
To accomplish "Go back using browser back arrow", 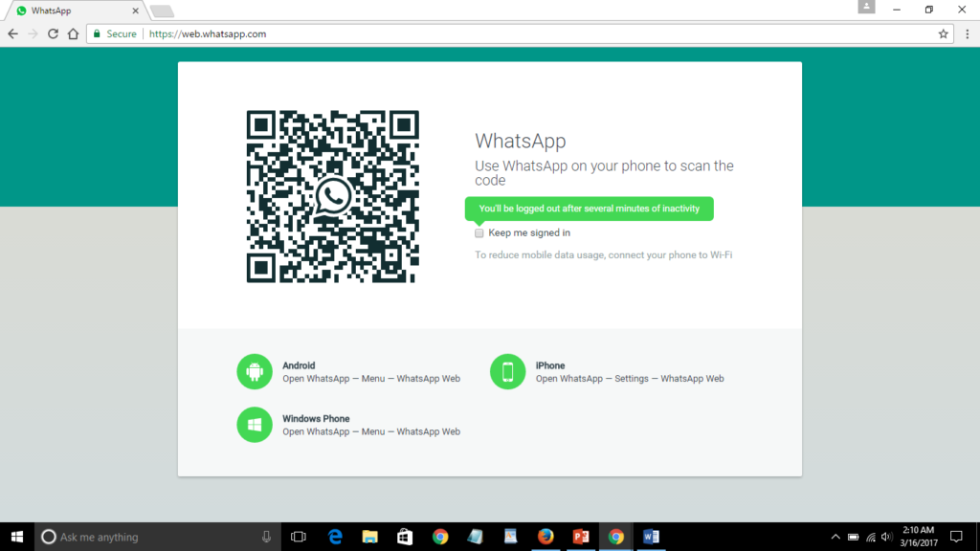I will 13,33.
